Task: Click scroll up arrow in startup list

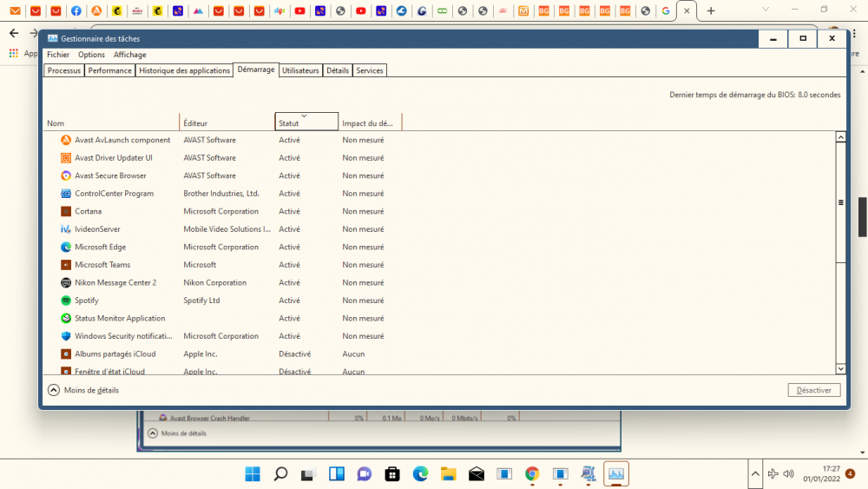Action: pos(840,137)
